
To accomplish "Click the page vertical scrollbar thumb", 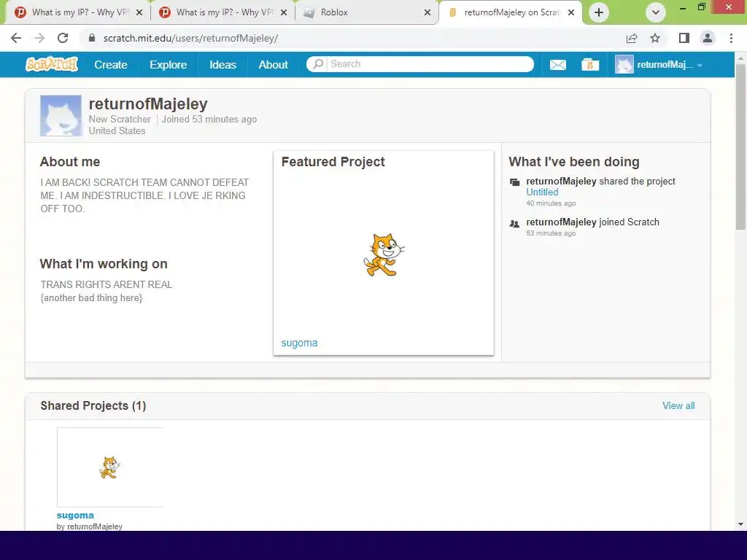I will [x=740, y=147].
